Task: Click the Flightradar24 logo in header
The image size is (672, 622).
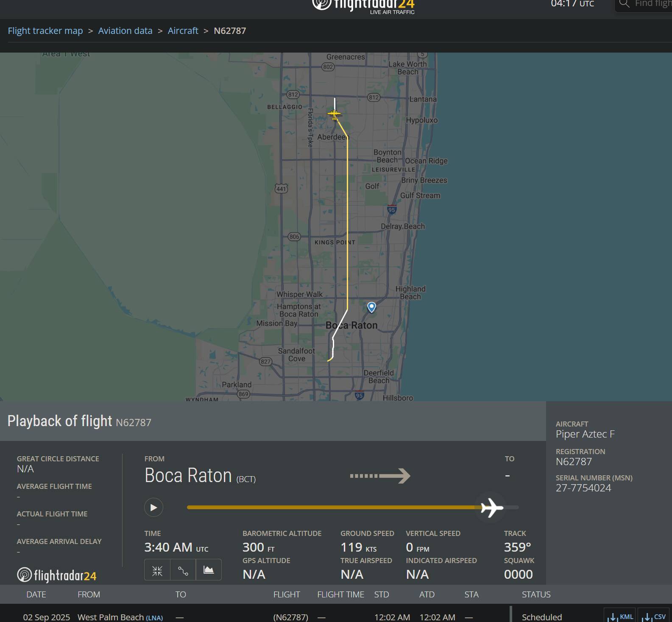Action: 363,6
